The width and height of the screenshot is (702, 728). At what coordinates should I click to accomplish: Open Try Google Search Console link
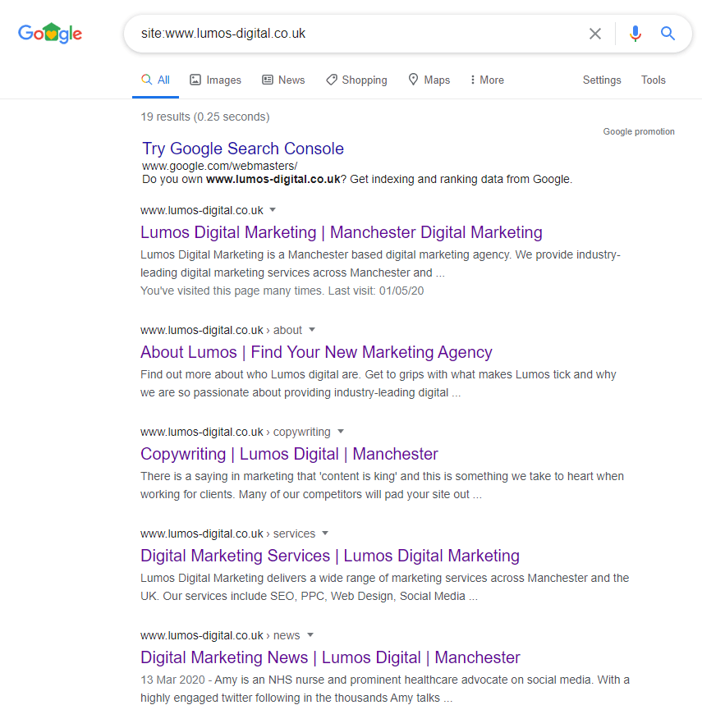pyautogui.click(x=243, y=149)
